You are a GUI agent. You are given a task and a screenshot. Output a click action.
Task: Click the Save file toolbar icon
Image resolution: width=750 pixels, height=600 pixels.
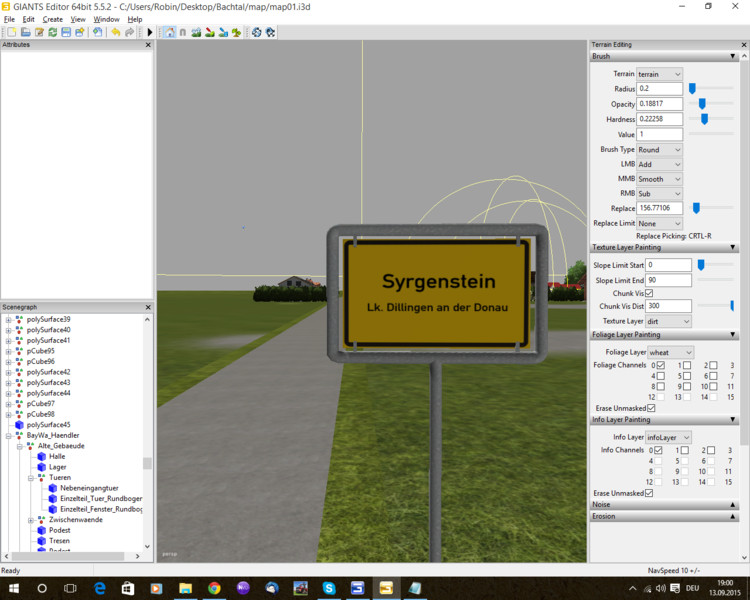(66, 32)
